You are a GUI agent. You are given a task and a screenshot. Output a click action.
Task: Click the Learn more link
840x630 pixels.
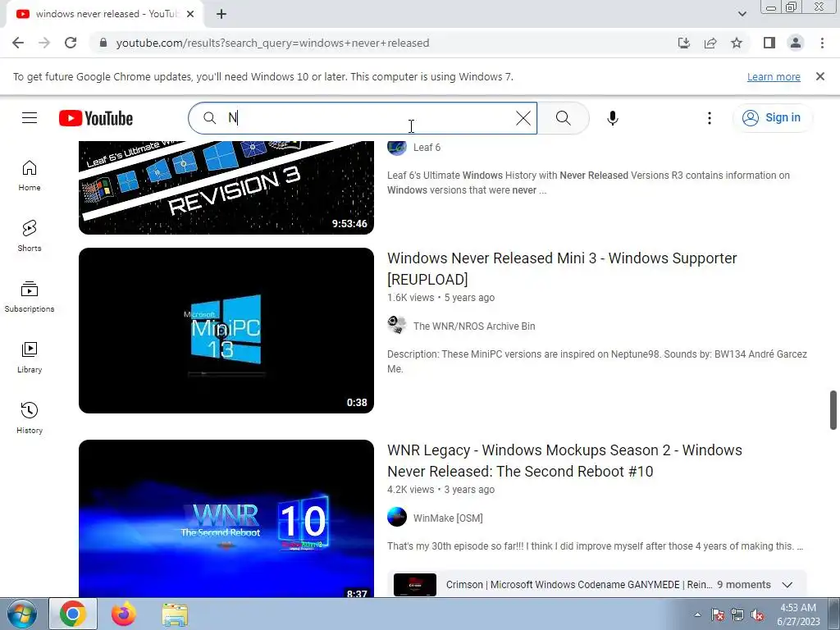point(774,76)
